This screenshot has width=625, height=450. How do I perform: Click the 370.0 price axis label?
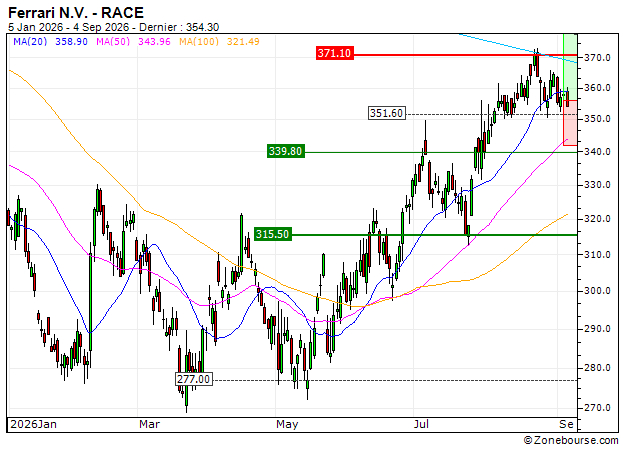[x=597, y=58]
